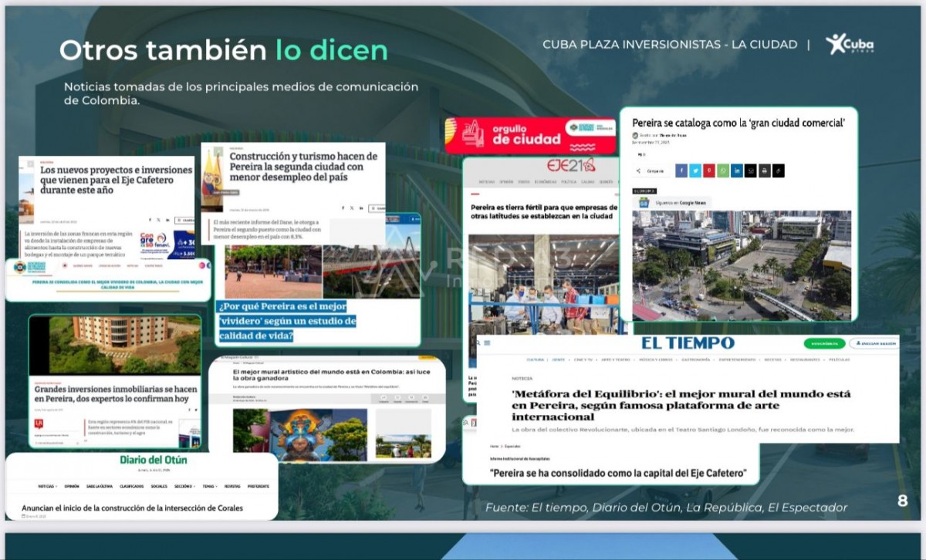Click the 'Fuente: El tiempo, Diario del Otún' caption
Viewport: 926px width, 560px height.
667,508
